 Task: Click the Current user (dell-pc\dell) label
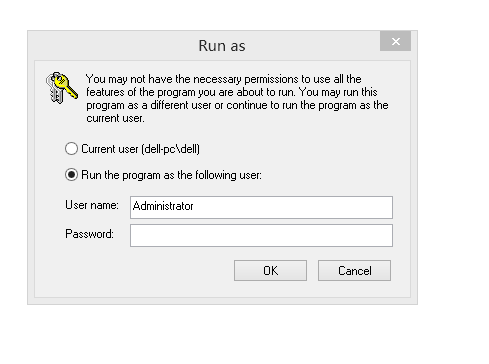[140, 149]
